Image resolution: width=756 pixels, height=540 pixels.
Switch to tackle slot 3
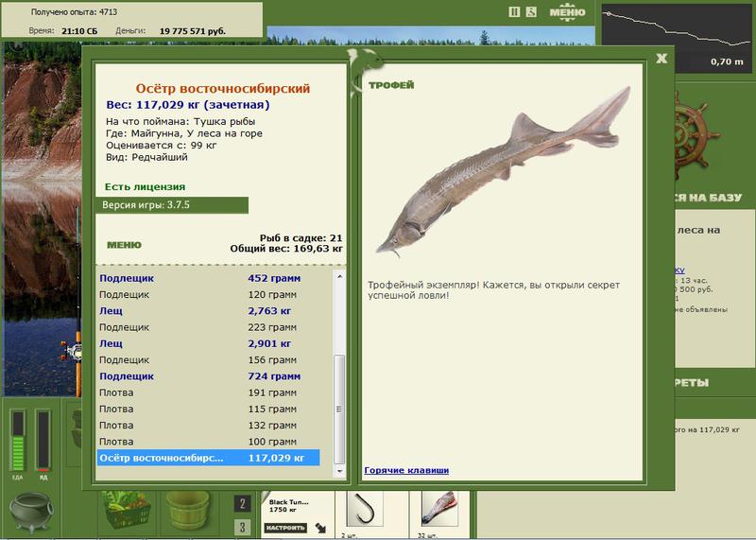pyautogui.click(x=243, y=528)
